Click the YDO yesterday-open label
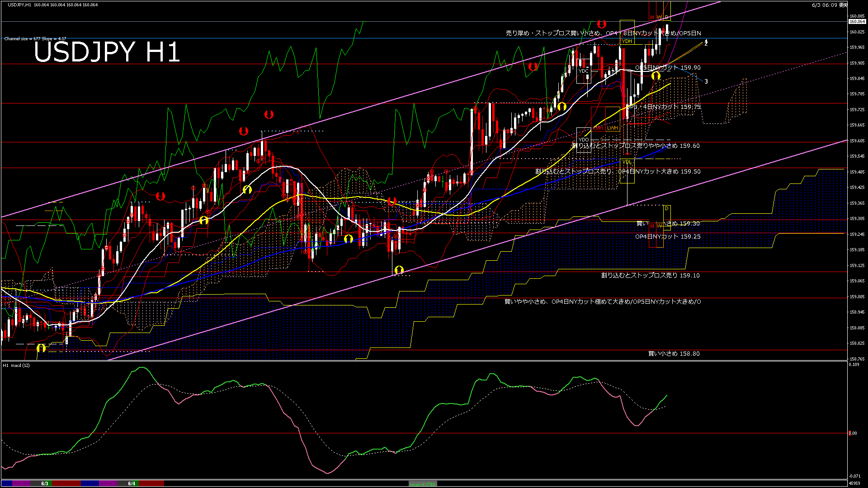868x488 pixels. (x=584, y=140)
